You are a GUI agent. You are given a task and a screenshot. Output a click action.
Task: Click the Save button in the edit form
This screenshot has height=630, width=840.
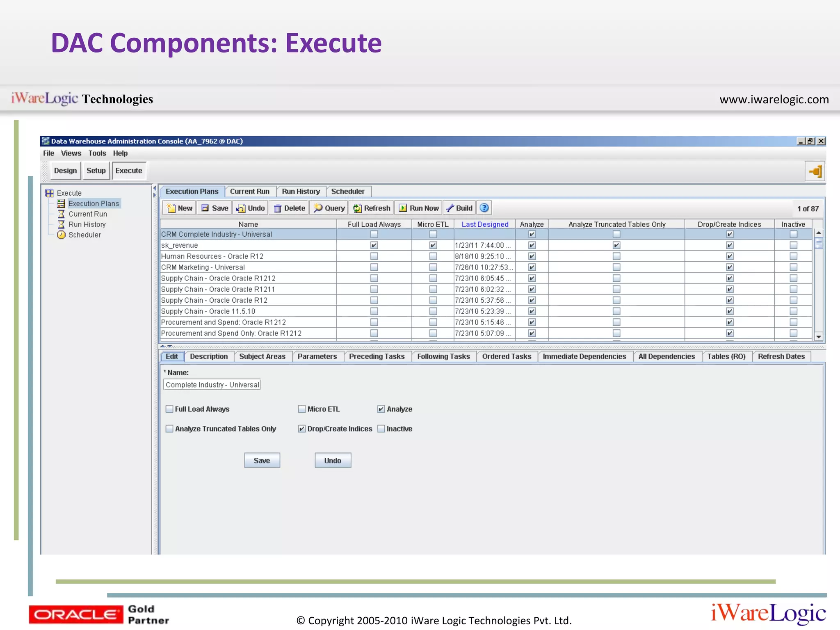pos(262,461)
